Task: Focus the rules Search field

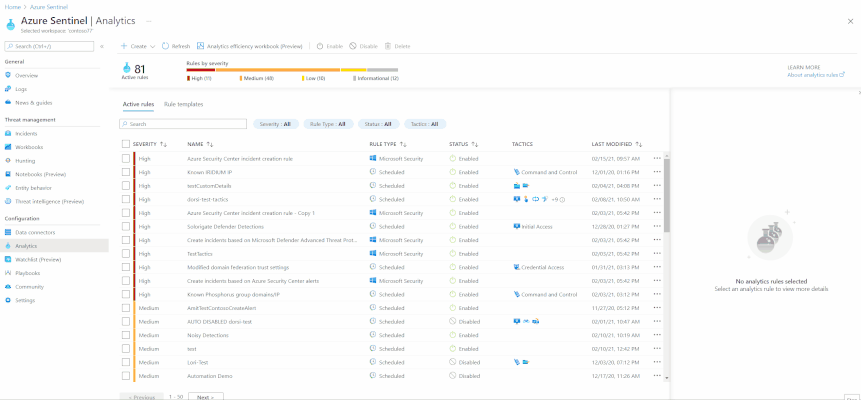Action: [x=183, y=124]
